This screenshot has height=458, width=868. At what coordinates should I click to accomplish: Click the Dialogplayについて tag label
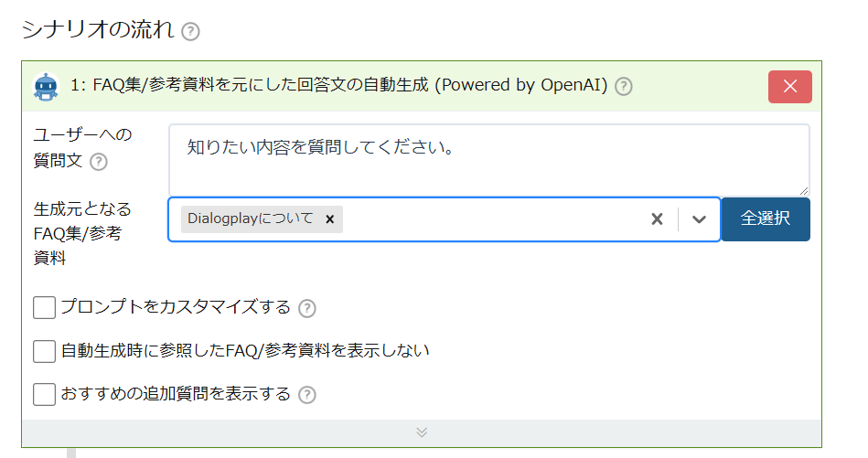tap(251, 219)
